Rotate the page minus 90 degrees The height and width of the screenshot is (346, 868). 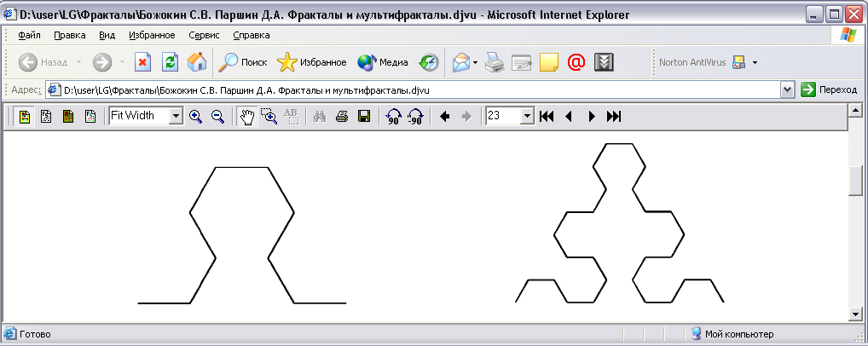[415, 117]
